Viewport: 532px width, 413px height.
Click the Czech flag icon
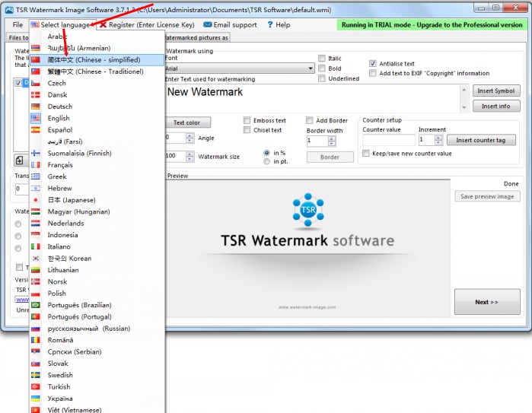pyautogui.click(x=36, y=83)
